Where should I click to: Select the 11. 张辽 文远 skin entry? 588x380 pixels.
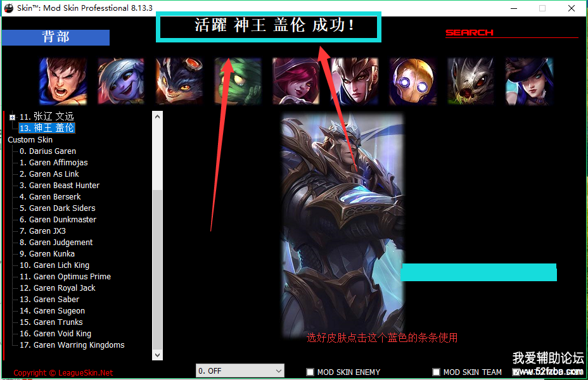(46, 117)
